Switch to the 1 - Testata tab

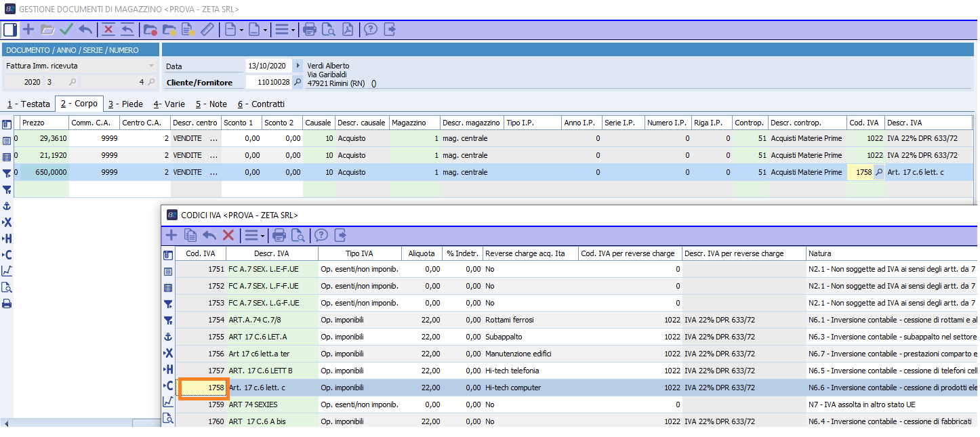(x=28, y=104)
